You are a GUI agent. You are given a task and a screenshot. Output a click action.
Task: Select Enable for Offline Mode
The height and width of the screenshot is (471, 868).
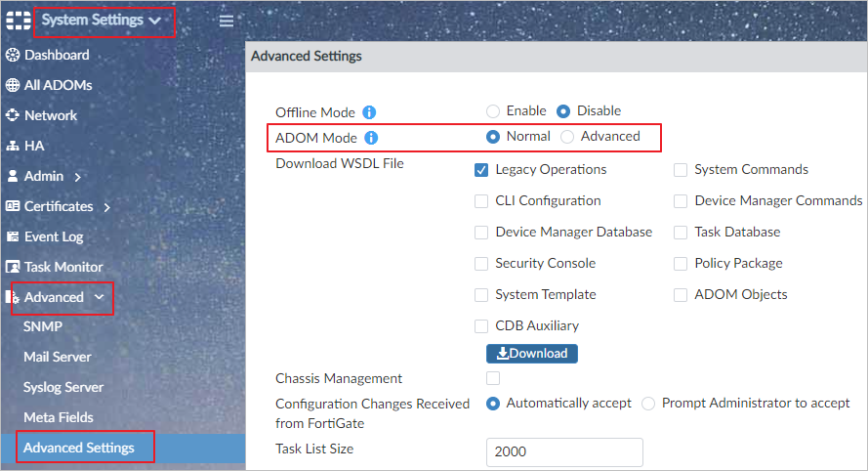pos(493,111)
